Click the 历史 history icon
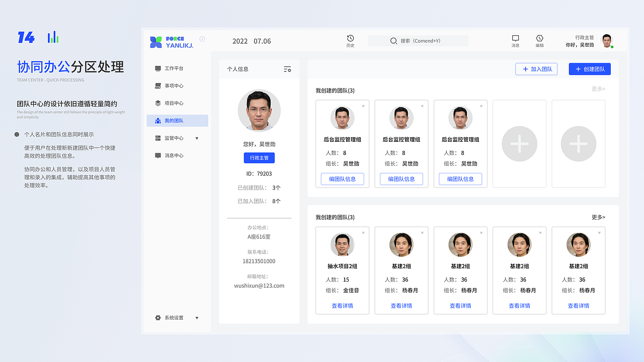This screenshot has width=644, height=362. tap(351, 38)
